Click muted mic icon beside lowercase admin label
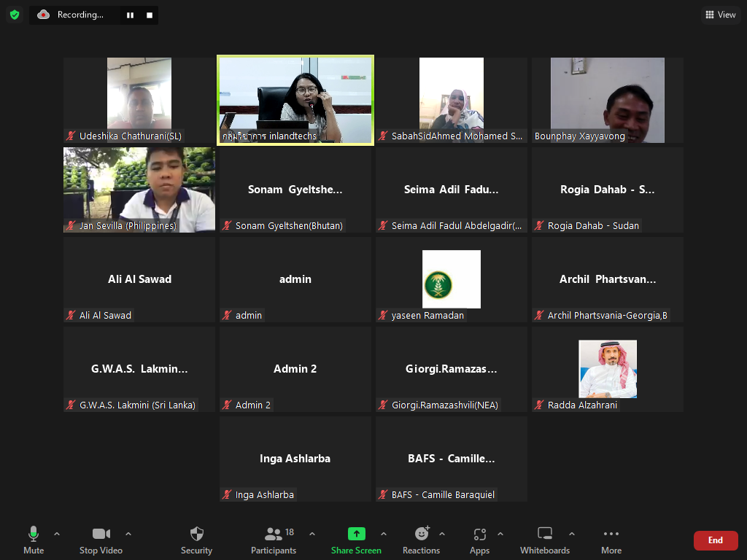The height and width of the screenshot is (560, 747). coord(227,315)
